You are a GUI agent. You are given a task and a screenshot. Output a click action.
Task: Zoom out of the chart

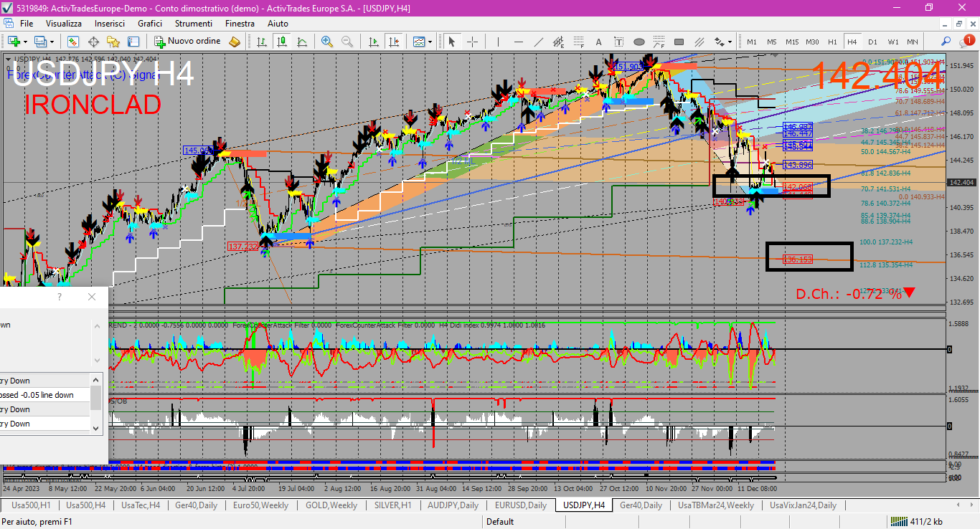[347, 42]
